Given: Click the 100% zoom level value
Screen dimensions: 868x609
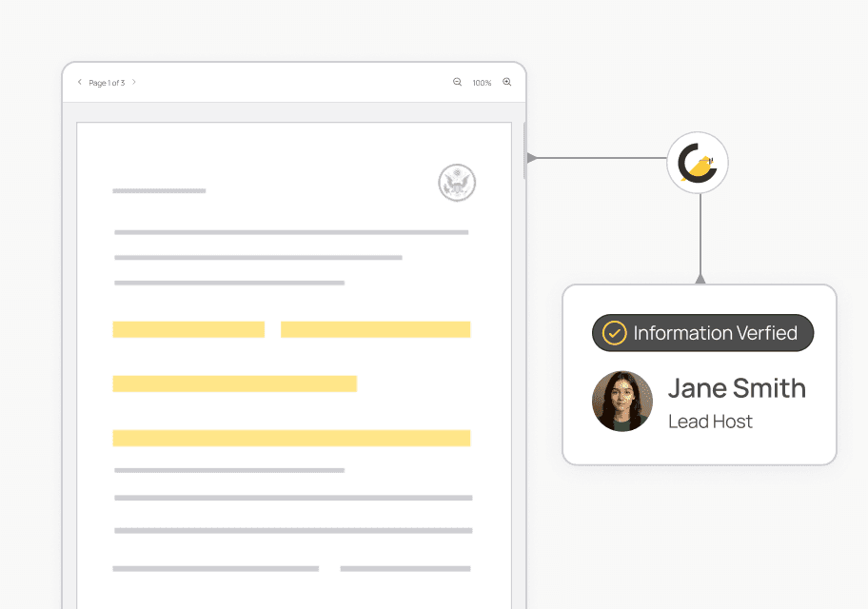Looking at the screenshot, I should (482, 83).
